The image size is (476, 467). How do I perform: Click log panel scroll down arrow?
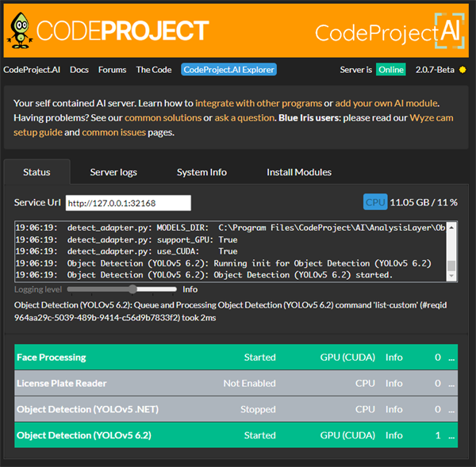click(451, 276)
